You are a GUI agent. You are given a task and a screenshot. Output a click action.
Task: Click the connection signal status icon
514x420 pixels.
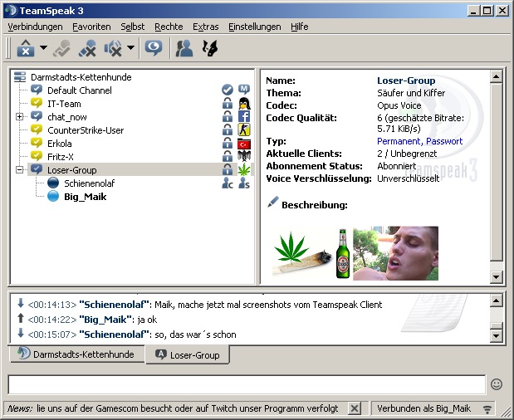(487, 409)
